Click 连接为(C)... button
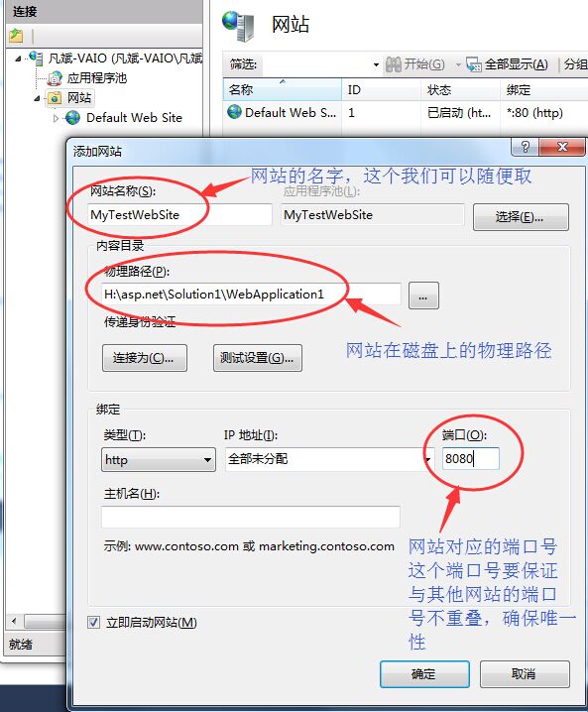The width and height of the screenshot is (588, 712). click(145, 358)
